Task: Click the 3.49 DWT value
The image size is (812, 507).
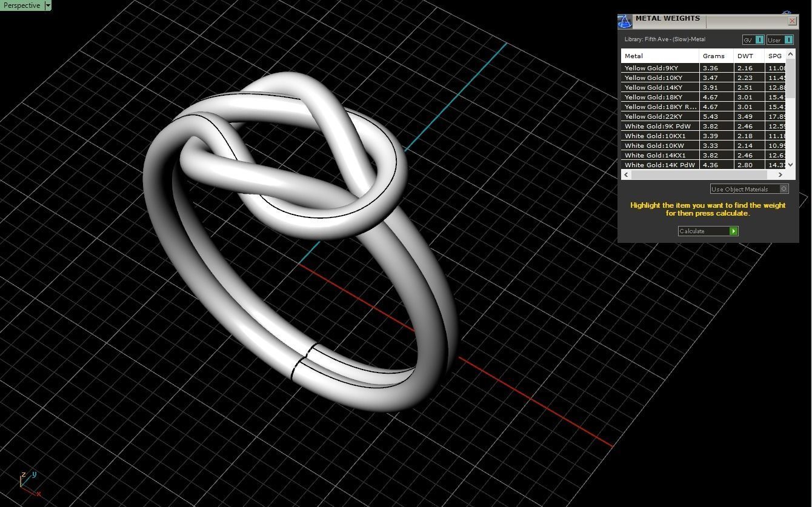Action: pos(745,116)
